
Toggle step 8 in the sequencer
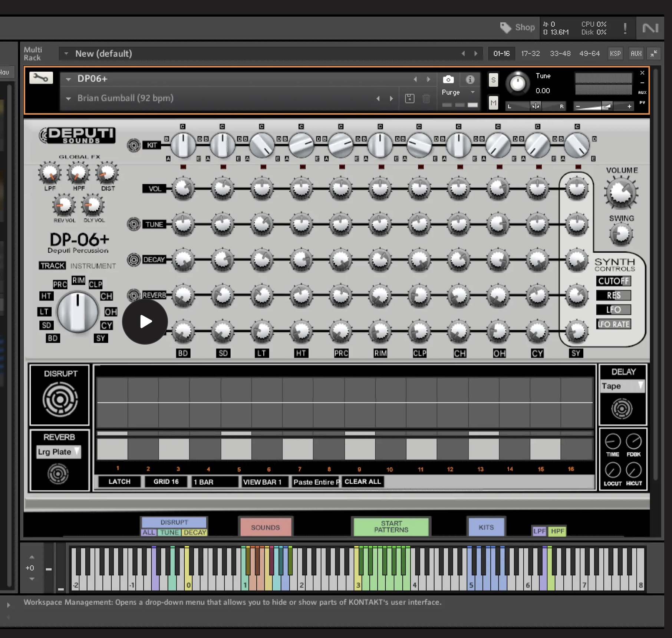(x=329, y=449)
